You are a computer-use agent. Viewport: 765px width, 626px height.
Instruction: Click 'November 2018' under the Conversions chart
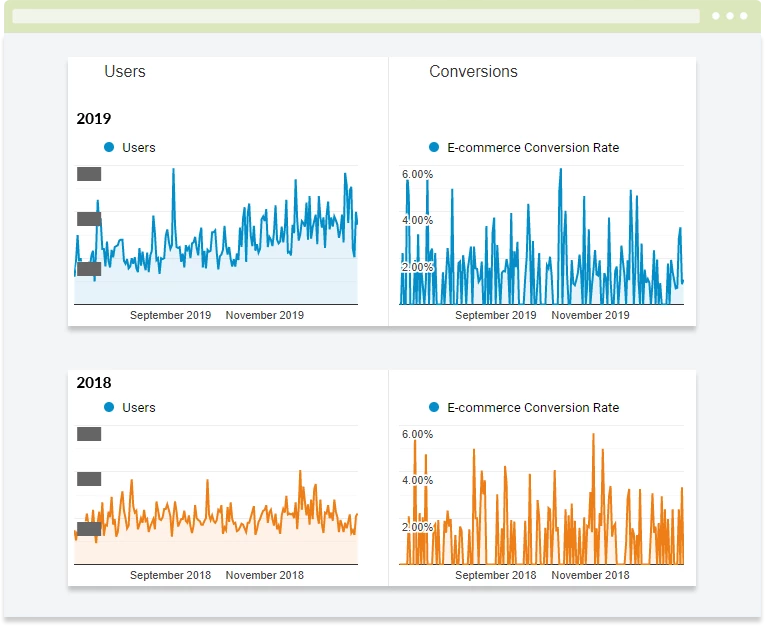click(590, 575)
